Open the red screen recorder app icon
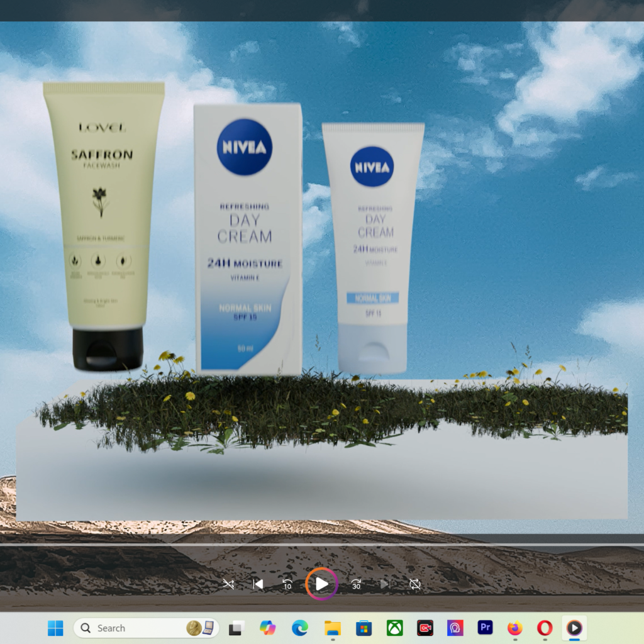The height and width of the screenshot is (644, 644). (425, 628)
